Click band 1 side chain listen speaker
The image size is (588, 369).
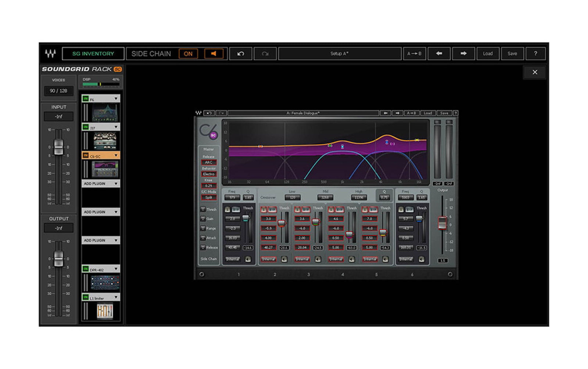point(248,259)
